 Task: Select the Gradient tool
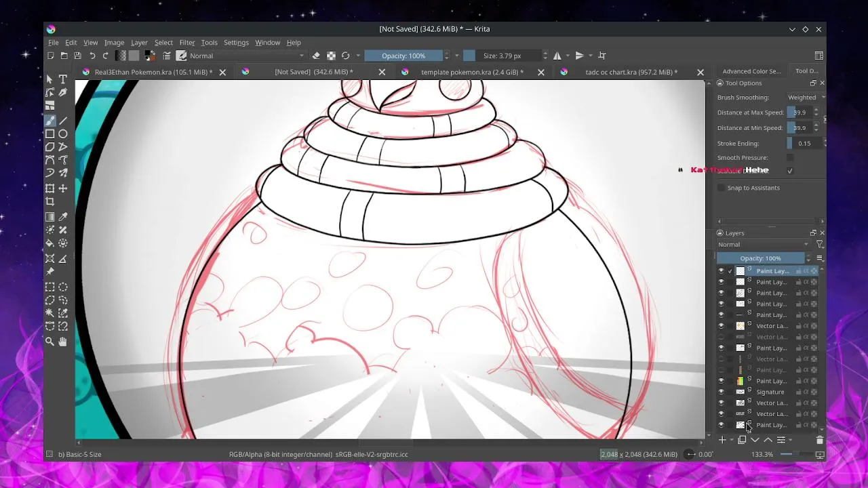(50, 217)
